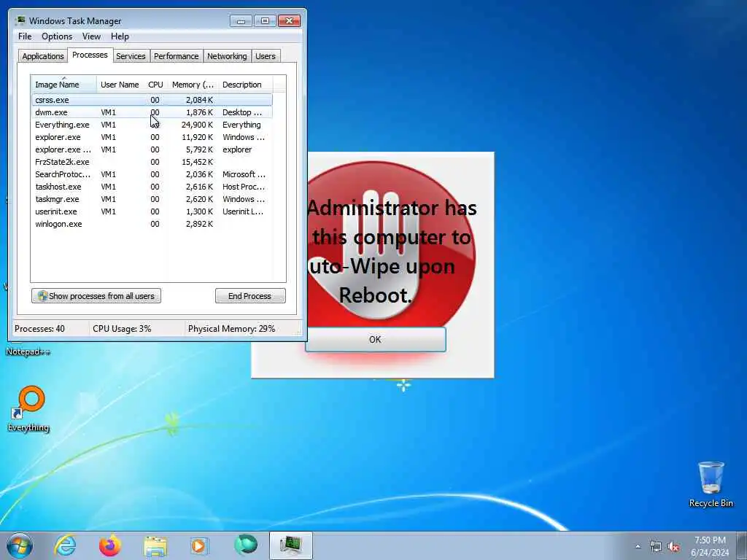Open the Options menu
The image size is (747, 560).
(57, 36)
